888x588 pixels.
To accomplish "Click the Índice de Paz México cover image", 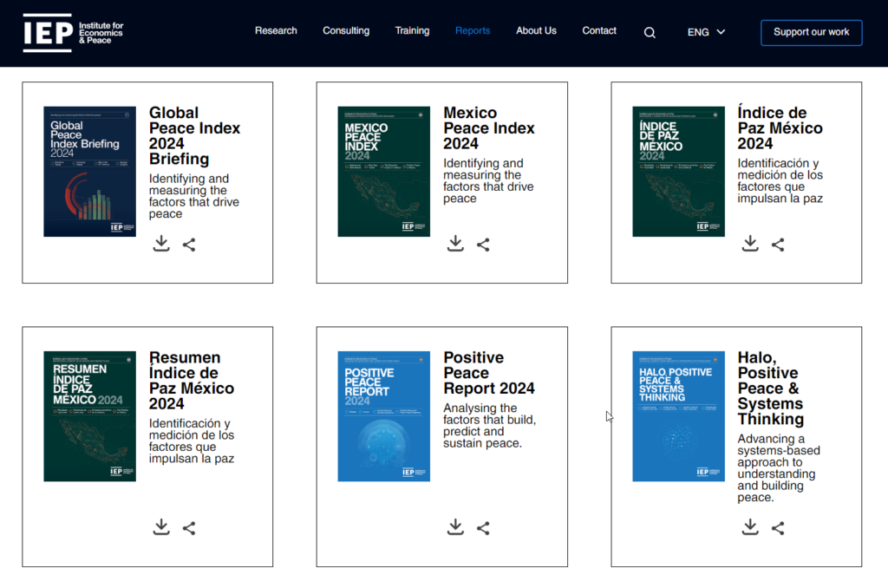I will 678,172.
